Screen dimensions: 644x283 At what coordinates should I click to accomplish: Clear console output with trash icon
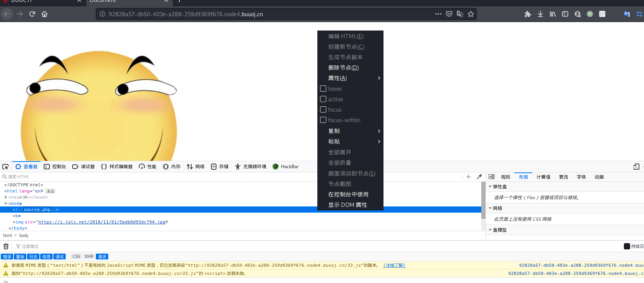coord(6,246)
